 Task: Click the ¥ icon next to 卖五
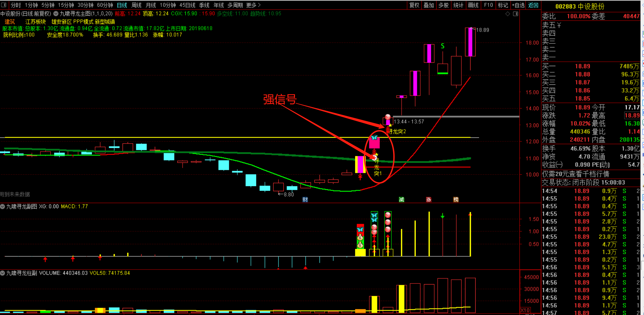click(x=559, y=25)
